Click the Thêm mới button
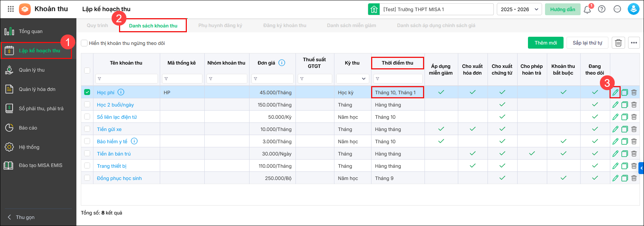This screenshot has width=644, height=226. [x=545, y=43]
